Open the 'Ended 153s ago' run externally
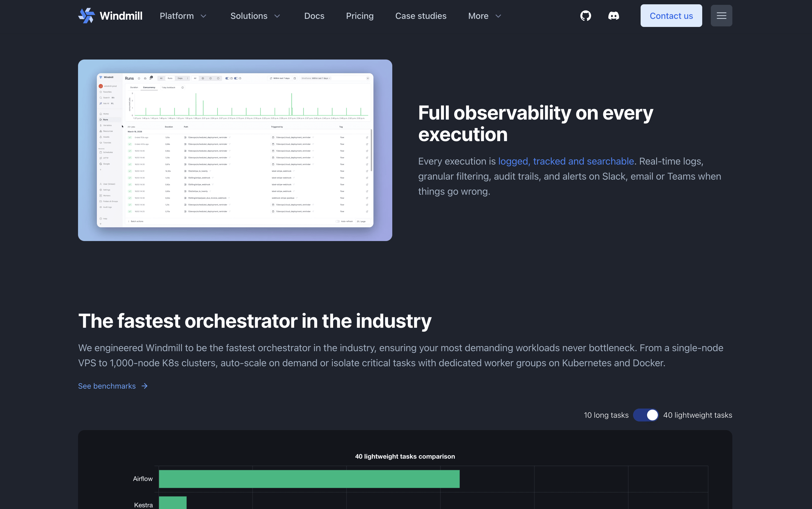812x509 pixels. pyautogui.click(x=367, y=137)
